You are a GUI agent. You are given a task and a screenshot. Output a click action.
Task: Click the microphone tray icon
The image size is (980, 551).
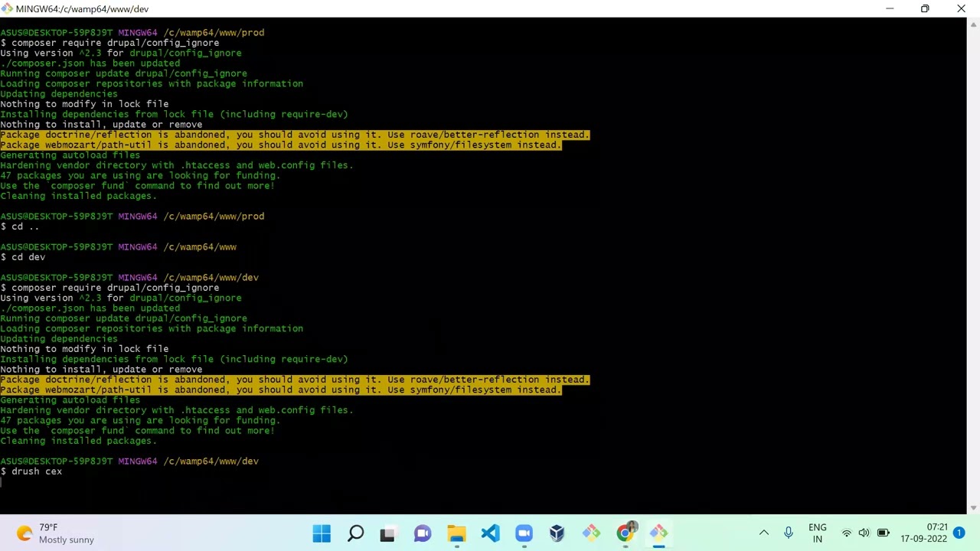pos(788,533)
